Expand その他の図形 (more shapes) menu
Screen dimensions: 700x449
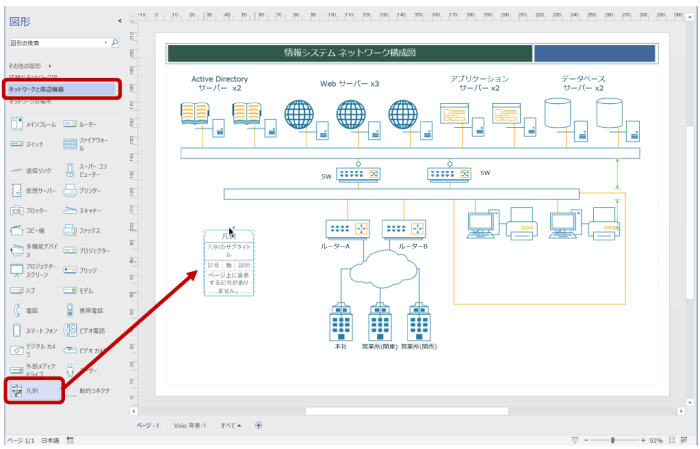[25, 66]
